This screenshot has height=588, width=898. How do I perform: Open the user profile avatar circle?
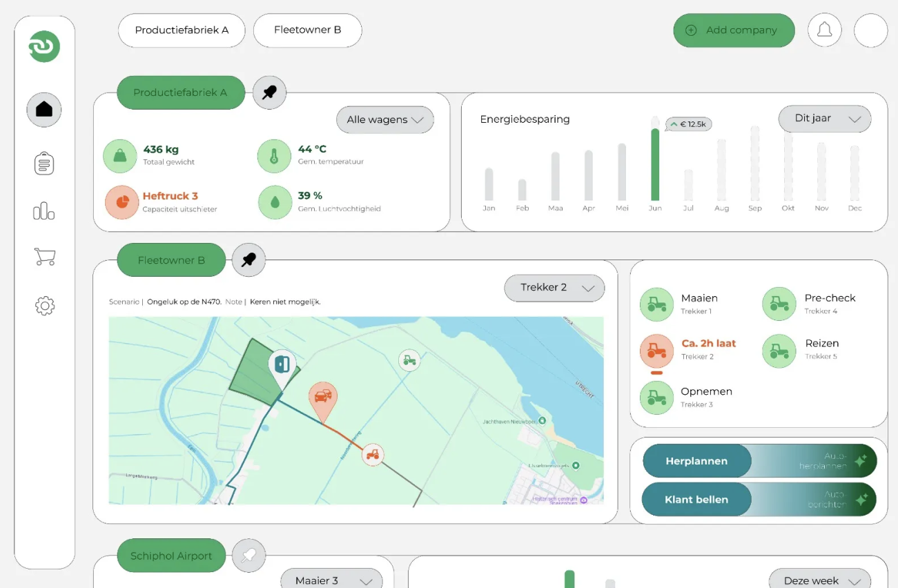click(x=870, y=30)
